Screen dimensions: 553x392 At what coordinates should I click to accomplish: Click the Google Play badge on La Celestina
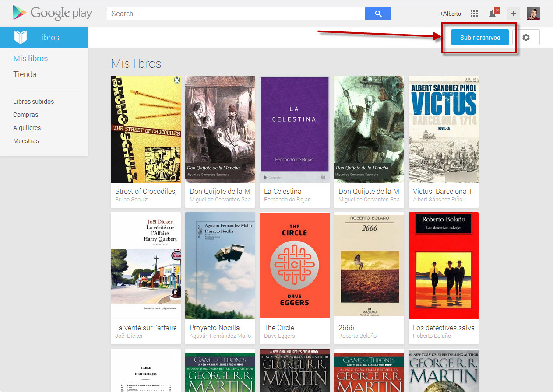274,177
